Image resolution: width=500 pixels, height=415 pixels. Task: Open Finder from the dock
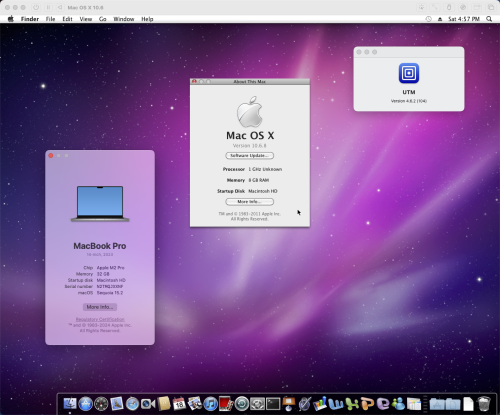coord(70,404)
